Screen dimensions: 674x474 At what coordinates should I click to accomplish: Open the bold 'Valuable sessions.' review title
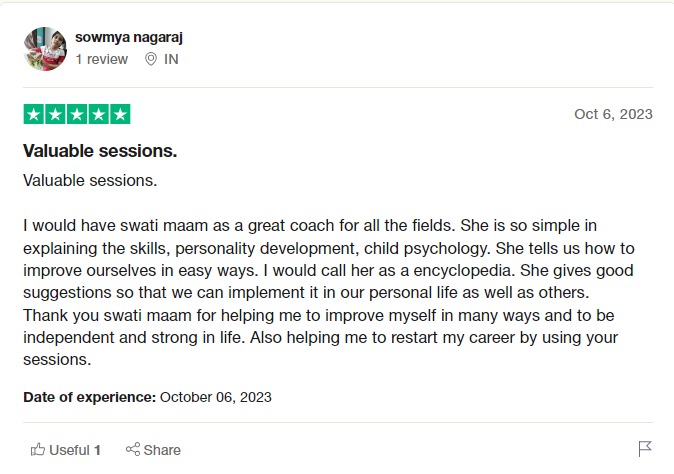click(x=100, y=151)
